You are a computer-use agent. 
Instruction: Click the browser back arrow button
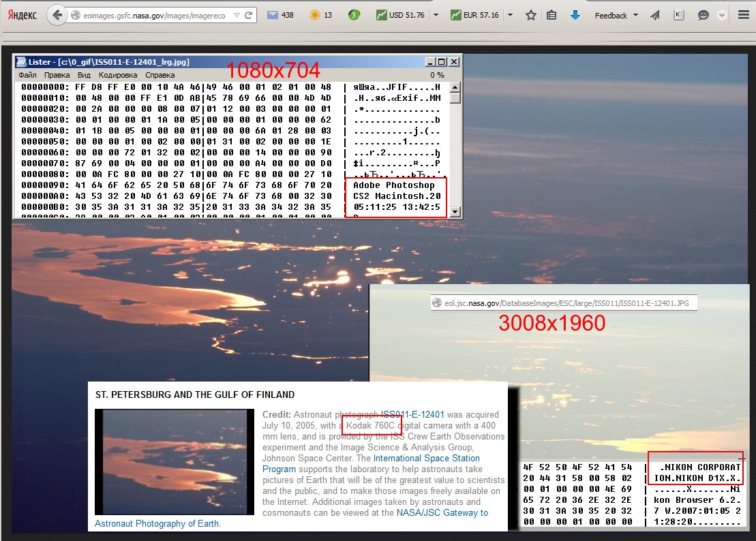57,16
